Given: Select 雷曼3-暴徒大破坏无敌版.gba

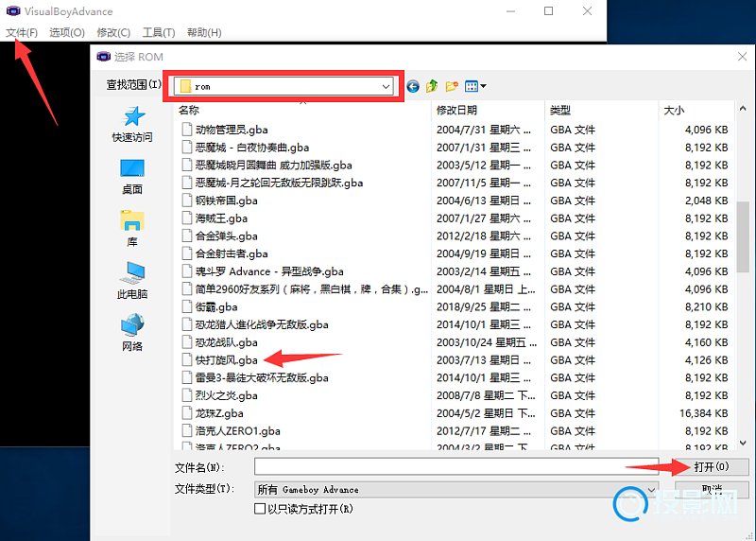Looking at the screenshot, I should coord(262,377).
